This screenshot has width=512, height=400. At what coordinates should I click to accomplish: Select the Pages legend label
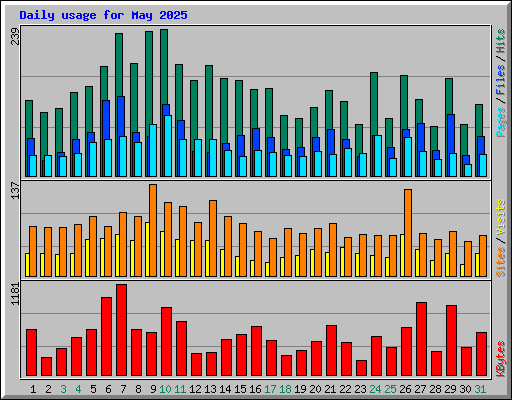click(x=501, y=122)
